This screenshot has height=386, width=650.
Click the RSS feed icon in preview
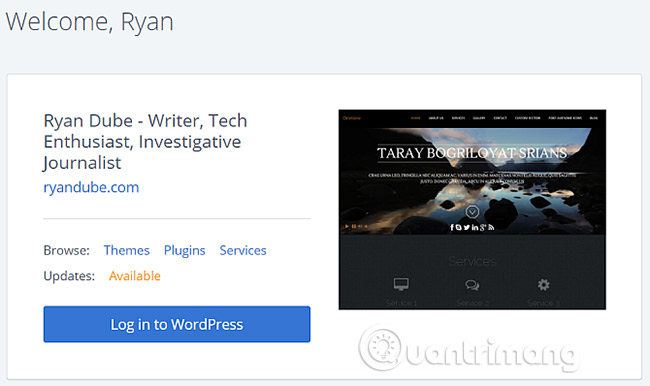click(491, 227)
